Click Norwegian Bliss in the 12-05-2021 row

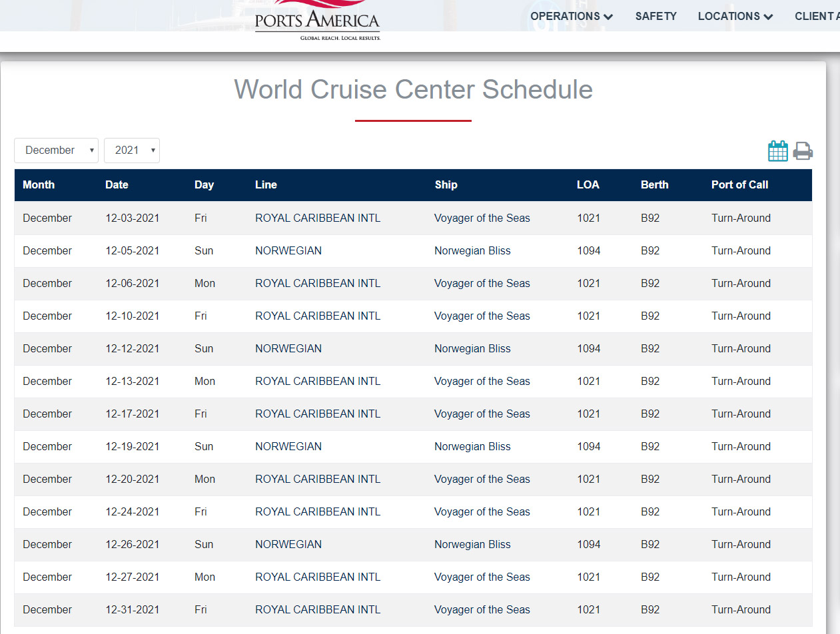[472, 250]
